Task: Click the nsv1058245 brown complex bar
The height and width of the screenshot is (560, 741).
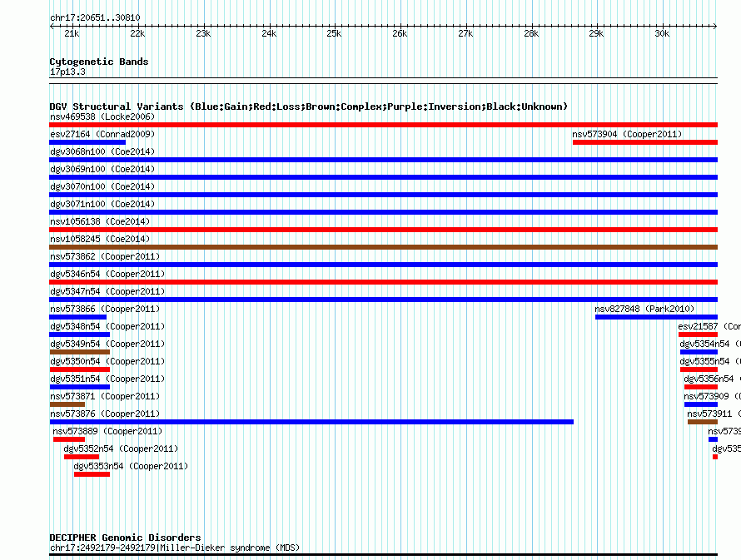Action: coord(383,247)
